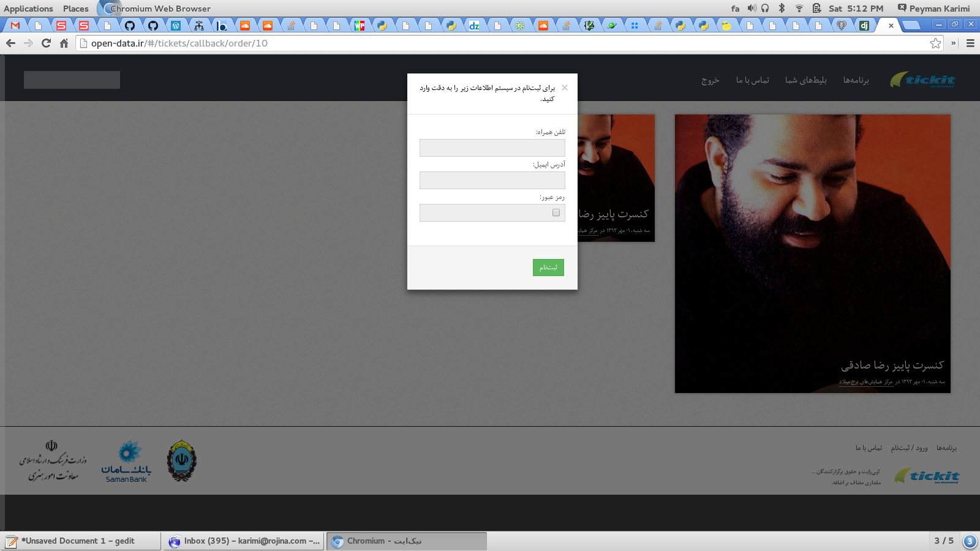Click the mobile phone input field
Viewport: 980px width, 551px height.
(x=492, y=148)
